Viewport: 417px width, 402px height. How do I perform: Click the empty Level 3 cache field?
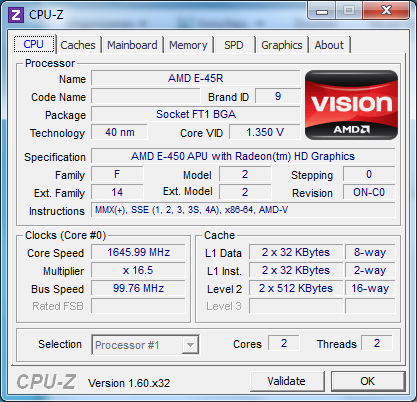click(x=296, y=306)
